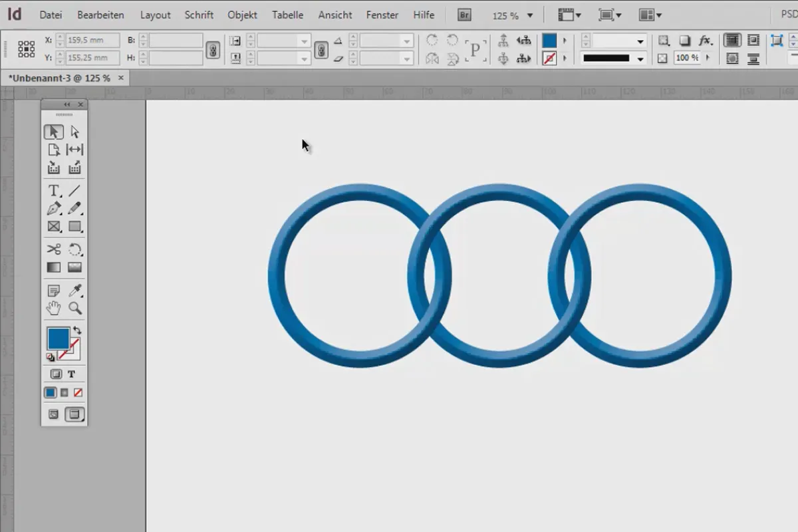This screenshot has height=532, width=798.
Task: Open the Objekt menu
Action: pyautogui.click(x=242, y=15)
